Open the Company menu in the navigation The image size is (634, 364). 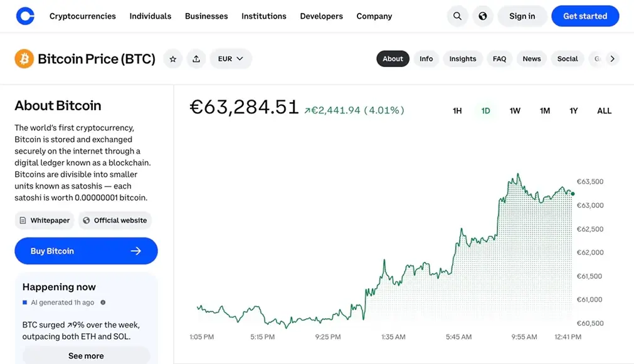(374, 16)
